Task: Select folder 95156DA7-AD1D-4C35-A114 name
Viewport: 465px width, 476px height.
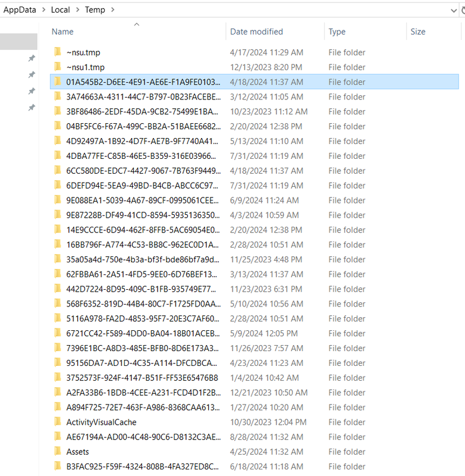Action: (142, 363)
